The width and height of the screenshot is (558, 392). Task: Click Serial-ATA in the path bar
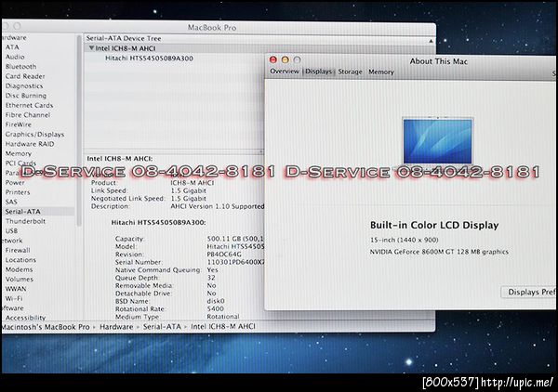pos(162,327)
